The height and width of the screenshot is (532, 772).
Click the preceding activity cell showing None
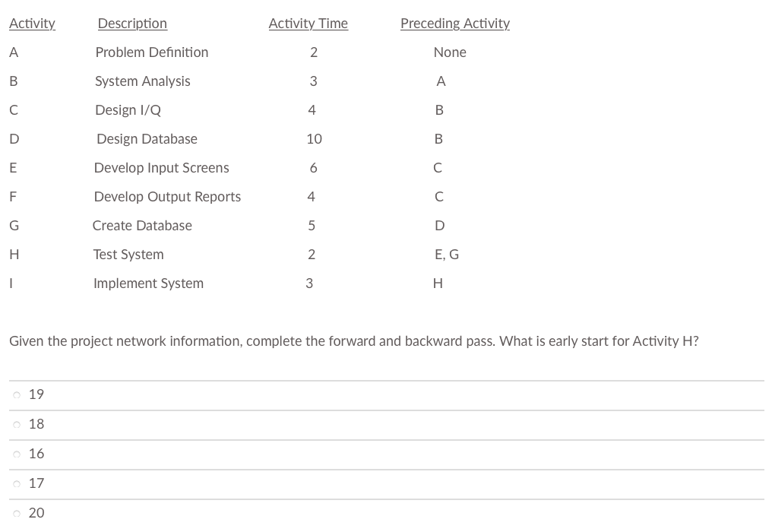pos(450,52)
